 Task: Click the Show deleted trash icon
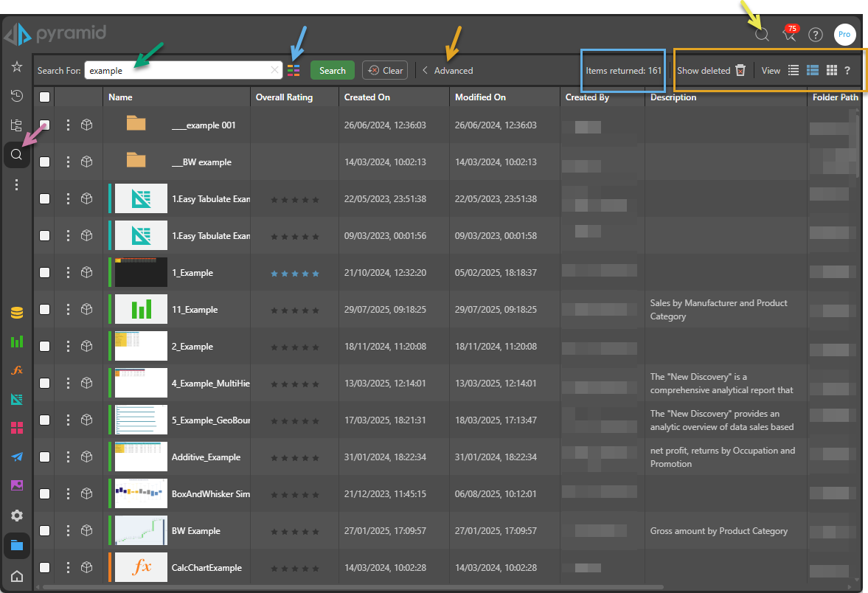pos(740,71)
